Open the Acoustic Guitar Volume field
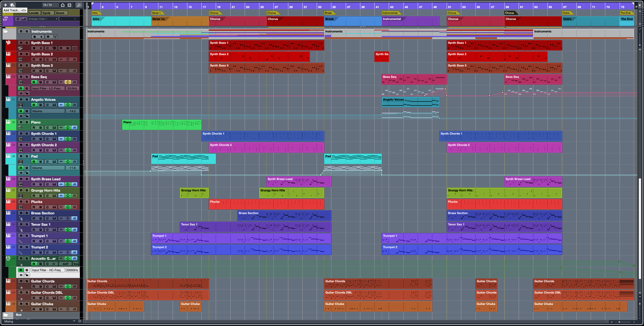Viewport: 644px width, 326px height. point(76,264)
